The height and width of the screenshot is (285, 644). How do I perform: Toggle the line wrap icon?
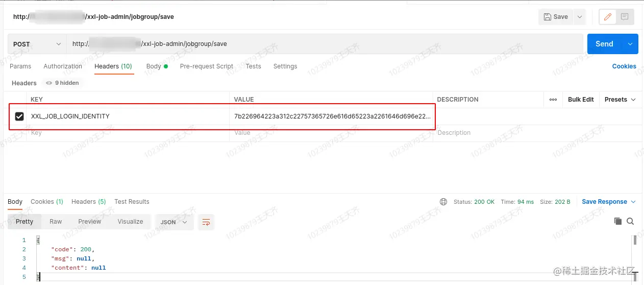click(x=206, y=222)
